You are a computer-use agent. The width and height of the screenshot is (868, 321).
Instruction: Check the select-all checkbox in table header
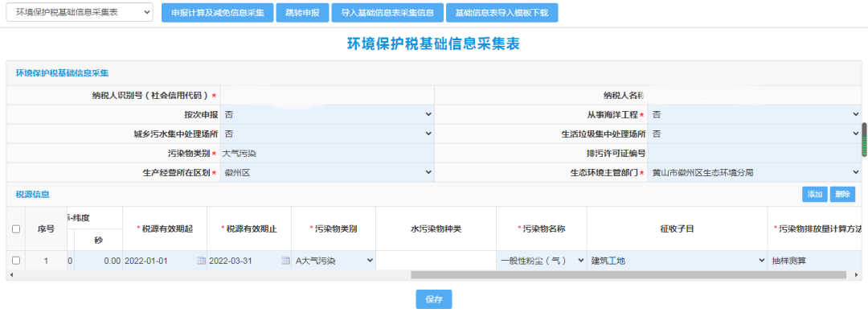click(16, 229)
